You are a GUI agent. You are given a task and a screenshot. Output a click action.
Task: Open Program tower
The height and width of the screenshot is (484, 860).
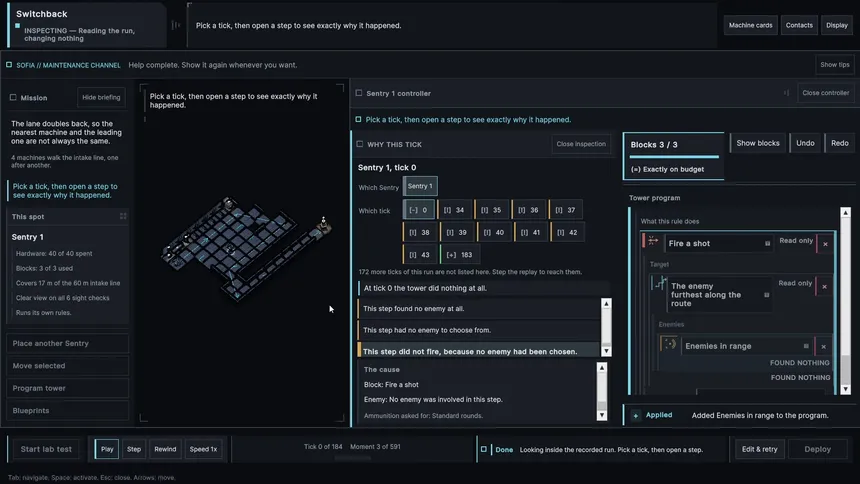click(67, 389)
